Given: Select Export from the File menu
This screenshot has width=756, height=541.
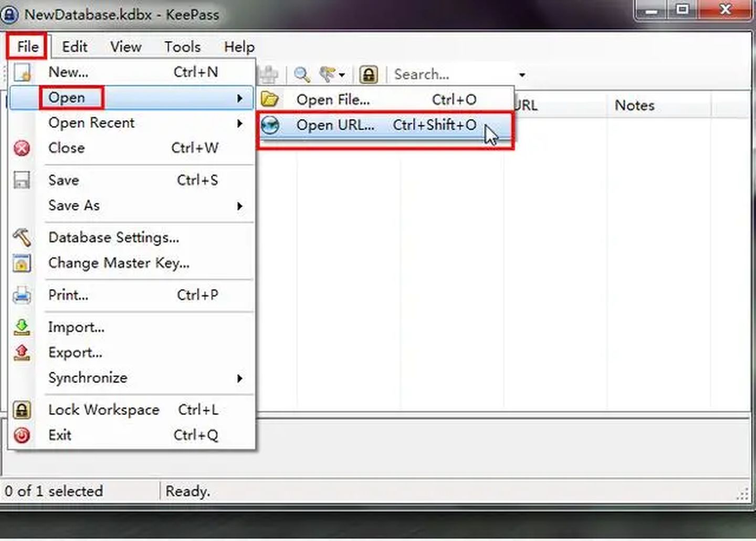Looking at the screenshot, I should [75, 353].
